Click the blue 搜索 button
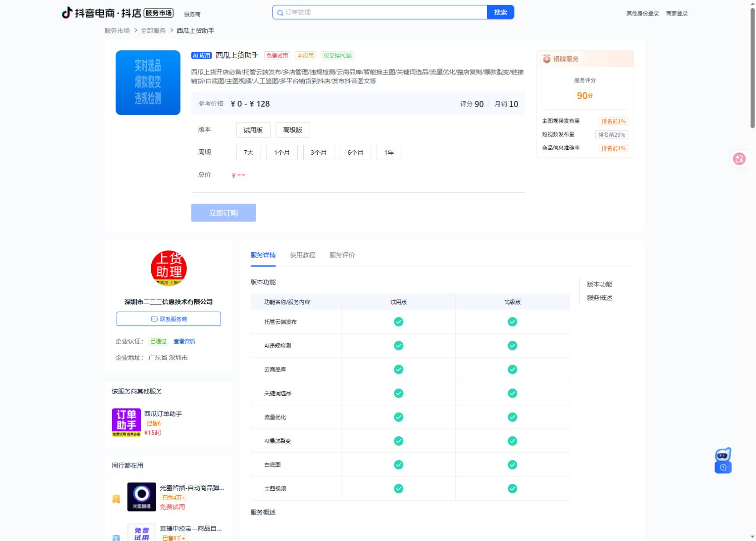This screenshot has width=756, height=541. tap(500, 12)
